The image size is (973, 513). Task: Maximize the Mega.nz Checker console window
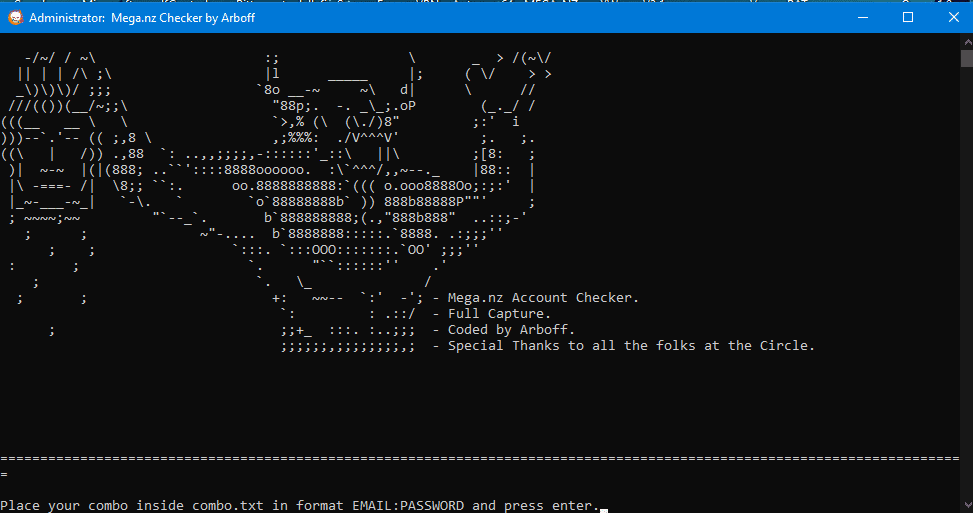point(908,17)
